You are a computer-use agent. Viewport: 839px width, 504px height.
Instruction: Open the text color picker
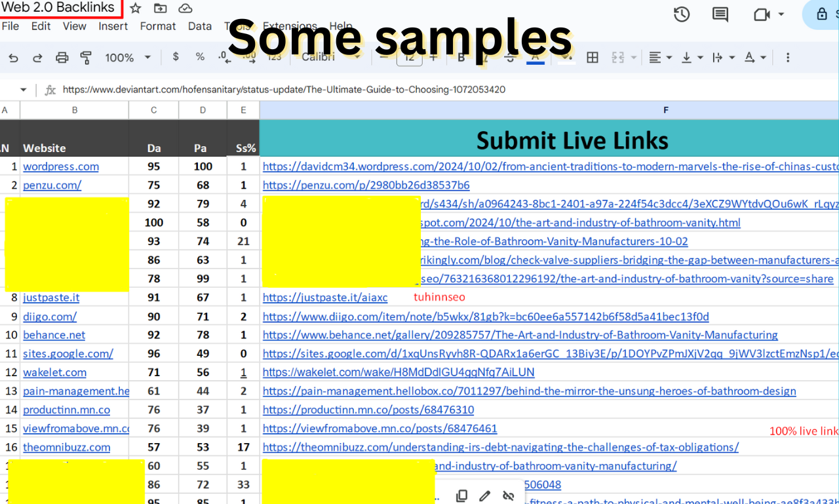coord(534,57)
